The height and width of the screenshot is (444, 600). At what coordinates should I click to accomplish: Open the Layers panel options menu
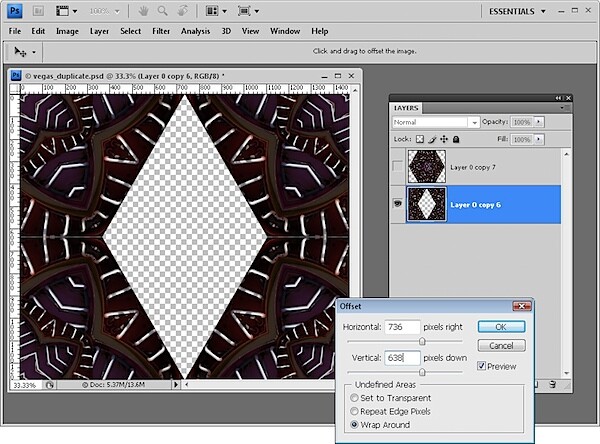click(x=565, y=108)
